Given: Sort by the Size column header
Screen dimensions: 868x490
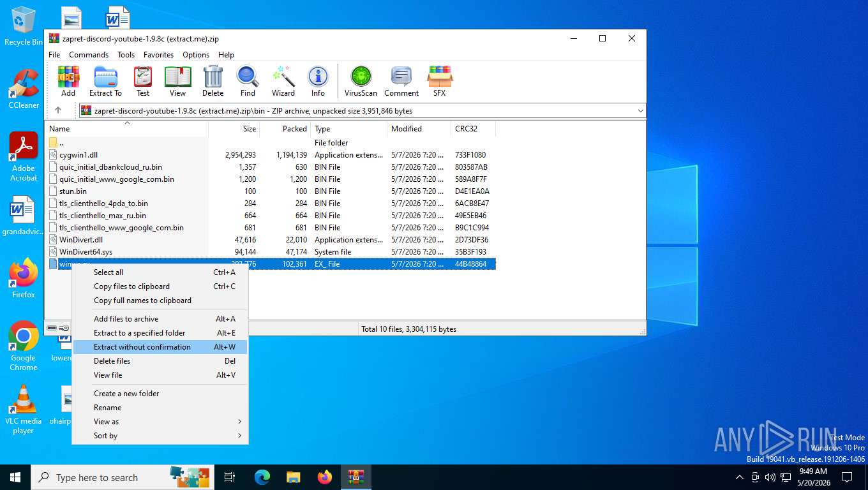Looking at the screenshot, I should tap(234, 129).
